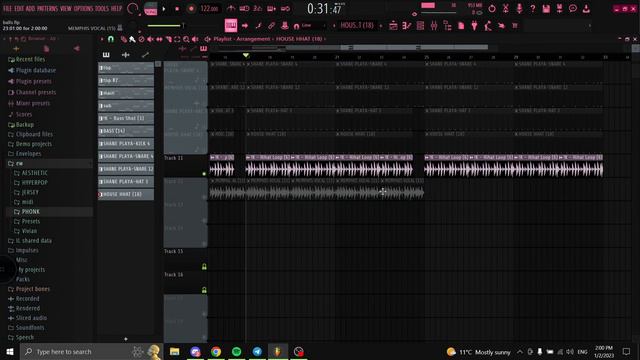
Task: Click the 0:31:47 time display
Action: (x=325, y=9)
